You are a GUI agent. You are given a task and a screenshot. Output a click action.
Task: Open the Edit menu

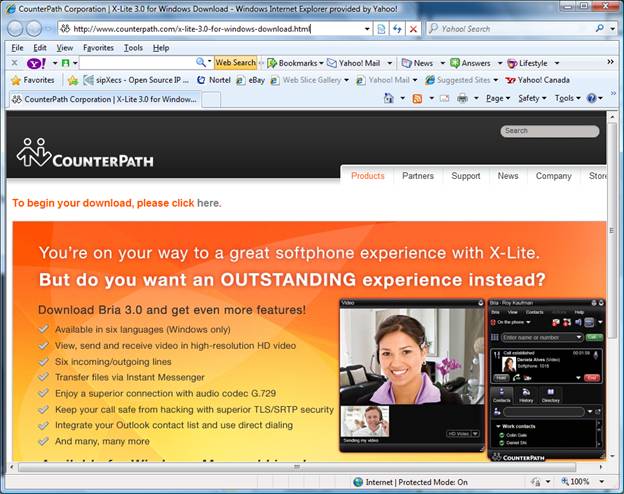(40, 48)
